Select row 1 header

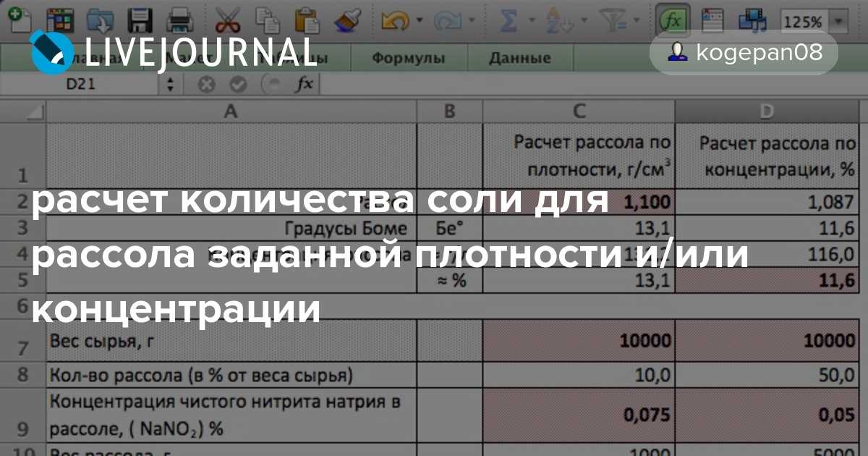(x=23, y=156)
